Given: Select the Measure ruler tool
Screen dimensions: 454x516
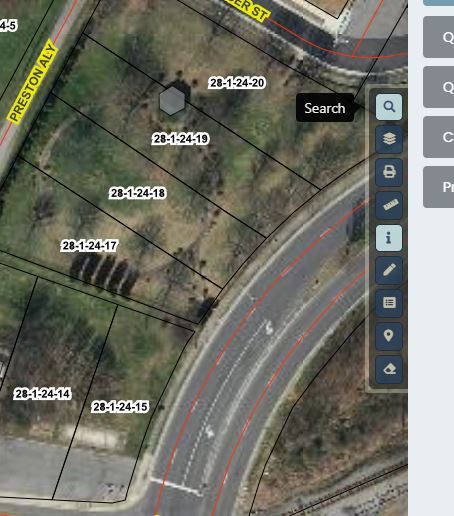Looking at the screenshot, I should pyautogui.click(x=389, y=205).
